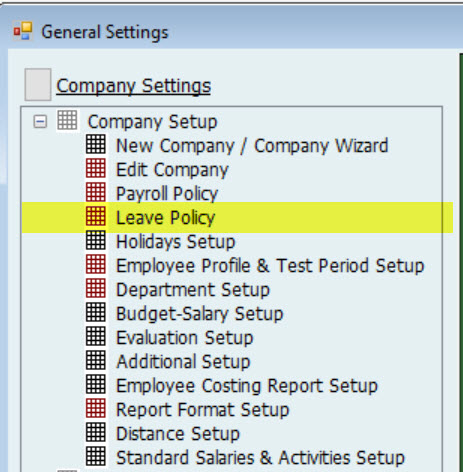Click the red grid icon for Department Setup

coord(96,288)
